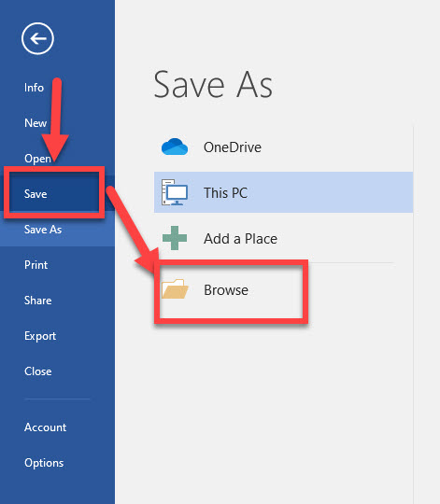Image resolution: width=440 pixels, height=504 pixels.
Task: Click the back arrow circle icon
Action: point(37,38)
